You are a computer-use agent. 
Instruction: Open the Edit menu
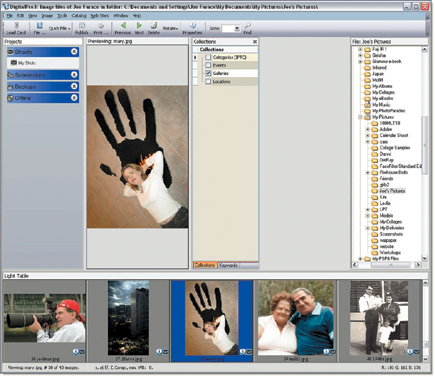[x=20, y=16]
